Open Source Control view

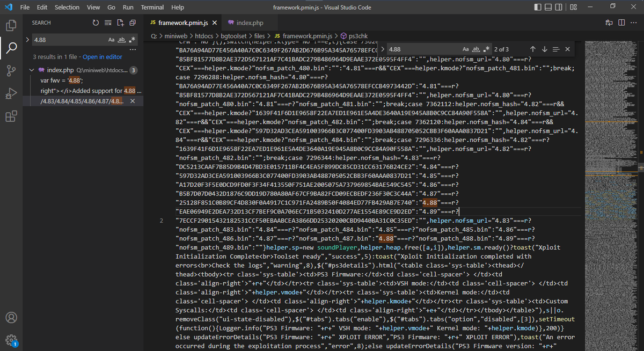click(11, 71)
